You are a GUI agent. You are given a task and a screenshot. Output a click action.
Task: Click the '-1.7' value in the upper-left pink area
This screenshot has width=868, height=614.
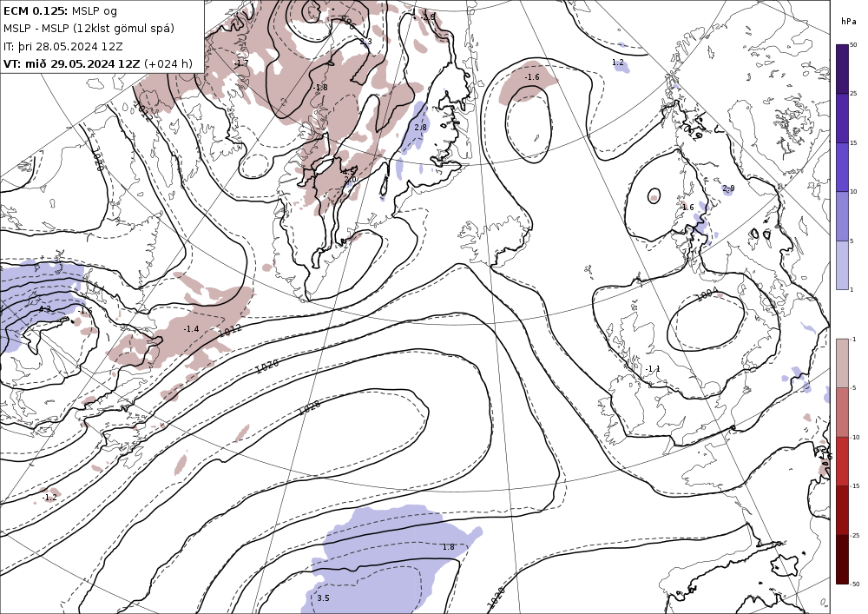(x=241, y=63)
